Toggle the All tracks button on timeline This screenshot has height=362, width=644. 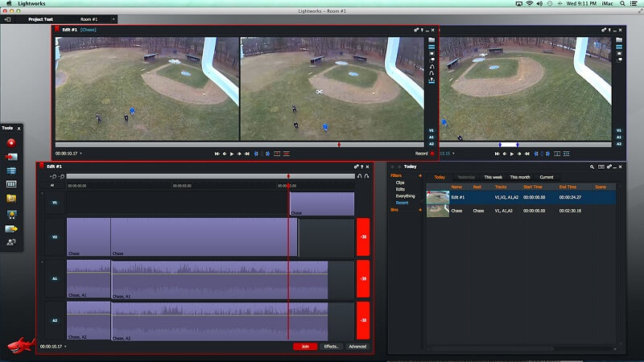coord(52,185)
